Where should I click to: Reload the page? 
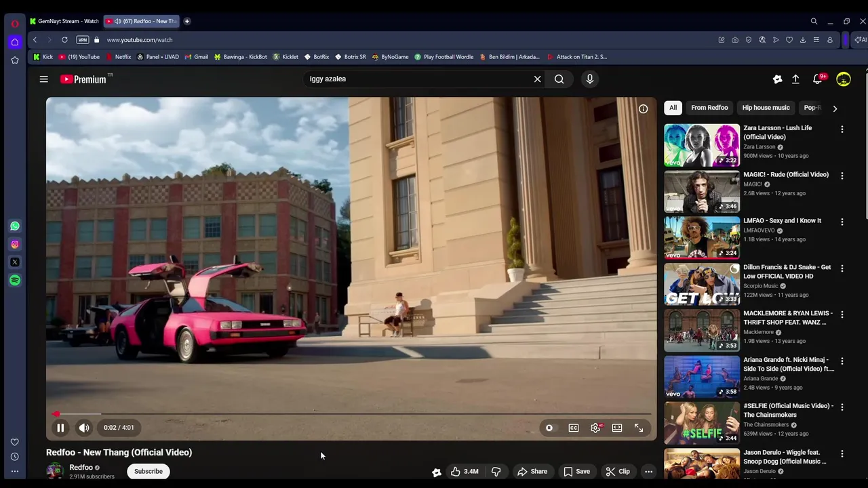(x=64, y=40)
